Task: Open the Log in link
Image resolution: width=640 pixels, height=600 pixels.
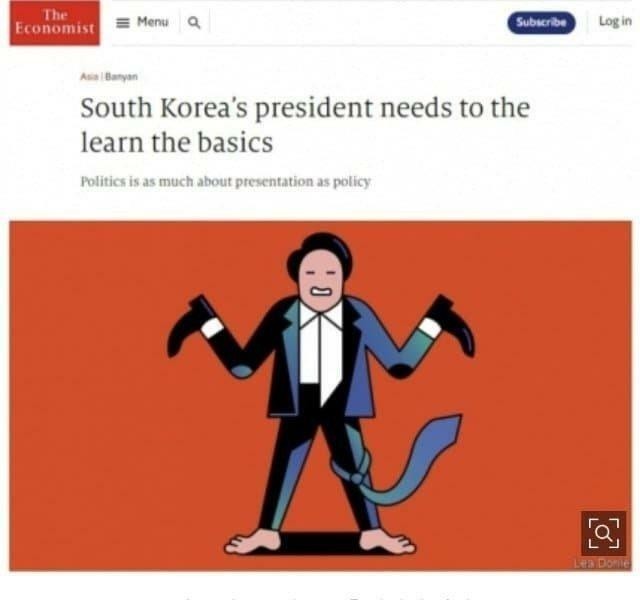Action: point(615,21)
